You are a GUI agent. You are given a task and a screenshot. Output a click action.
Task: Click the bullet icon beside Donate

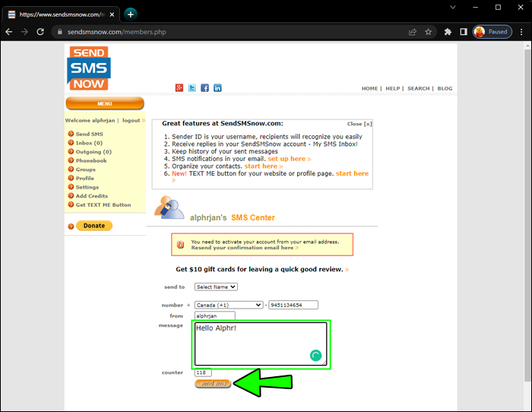pyautogui.click(x=71, y=227)
